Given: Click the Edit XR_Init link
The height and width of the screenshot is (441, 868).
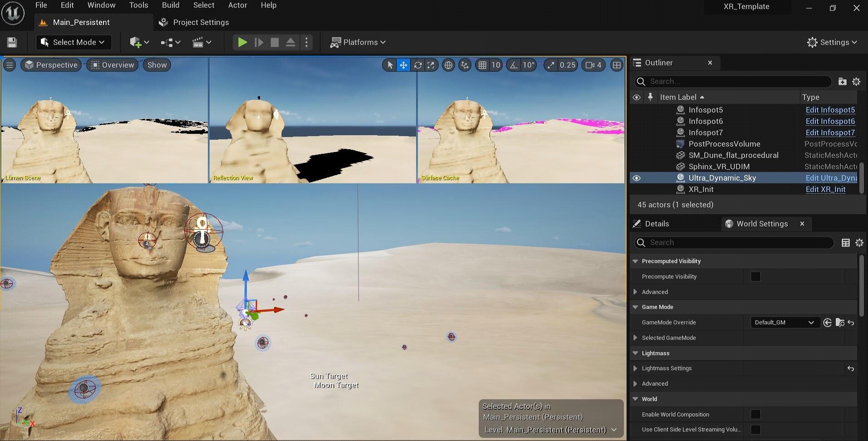Looking at the screenshot, I should (x=825, y=189).
